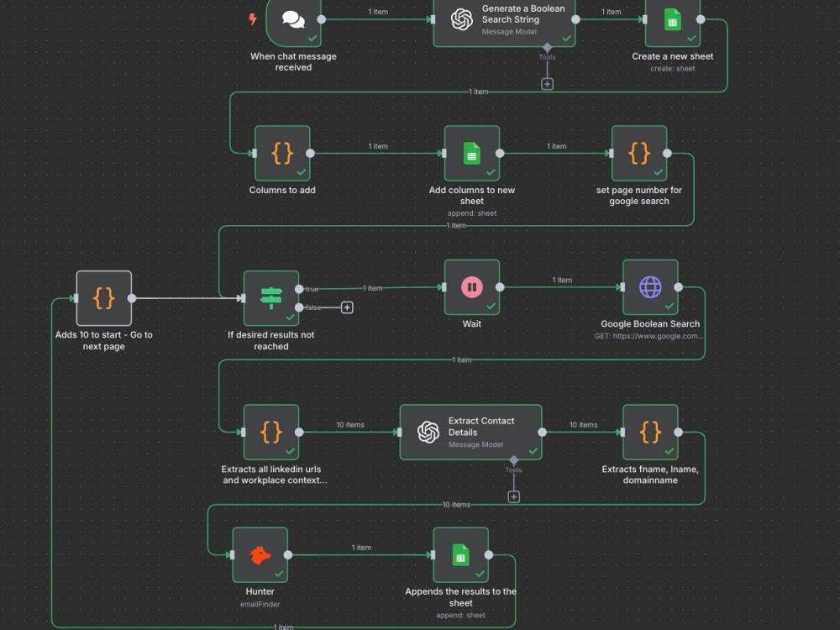The image size is (840, 630).
Task: Add a tool under Generate Boolean Search String
Action: point(547,84)
